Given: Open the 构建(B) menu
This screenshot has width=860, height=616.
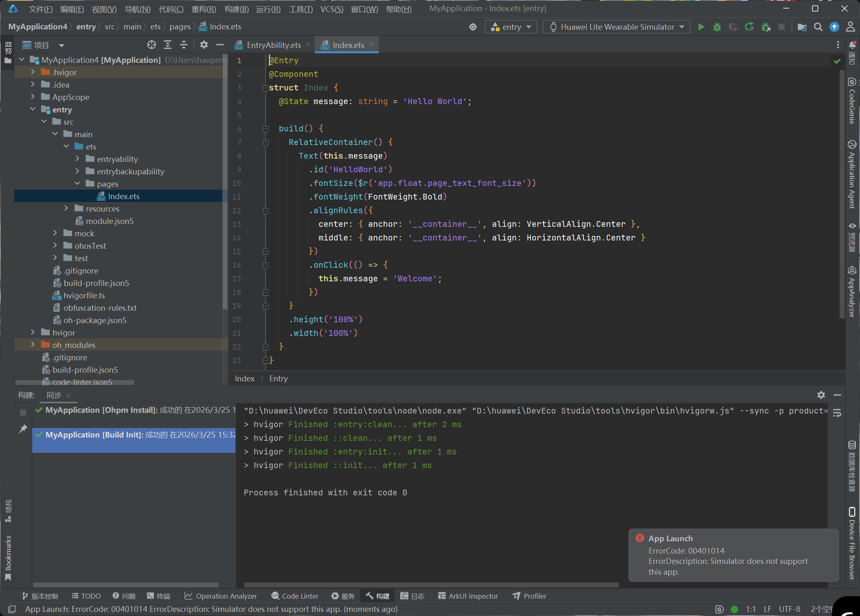Looking at the screenshot, I should (x=236, y=9).
